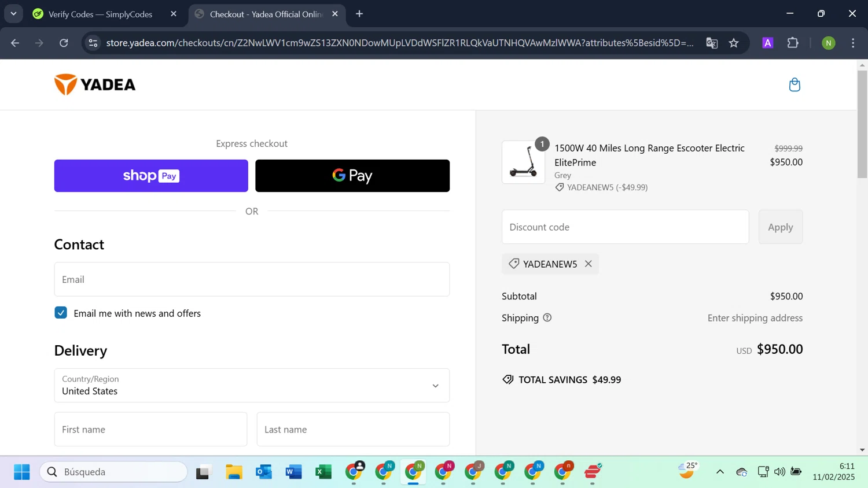Click the total price $950.00
The image size is (868, 488).
779,349
